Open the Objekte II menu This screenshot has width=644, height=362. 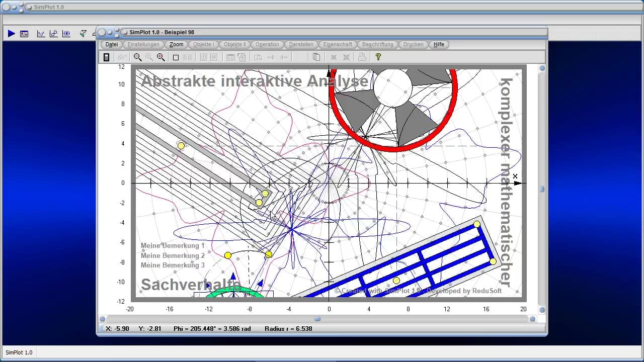(x=234, y=44)
